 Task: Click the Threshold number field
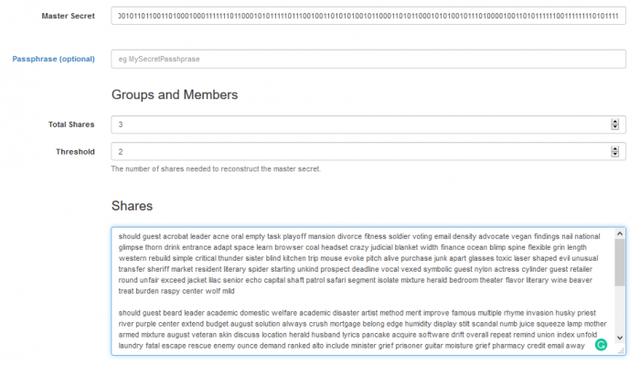click(x=368, y=152)
